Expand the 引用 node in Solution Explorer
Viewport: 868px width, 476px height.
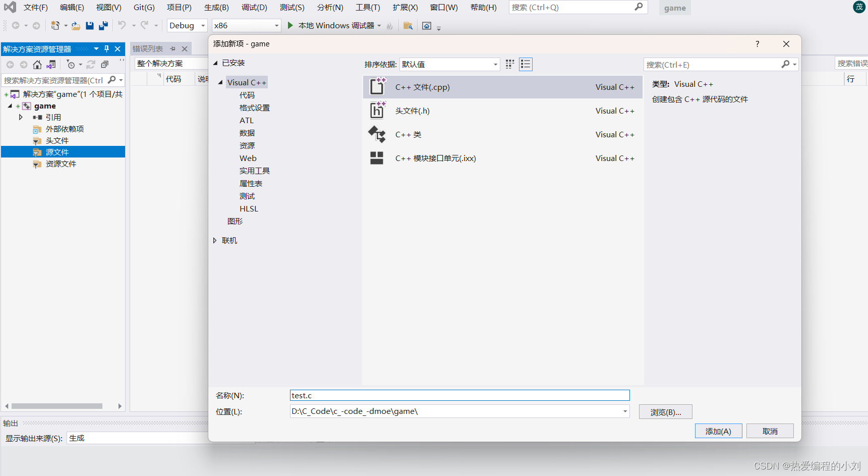tap(21, 117)
